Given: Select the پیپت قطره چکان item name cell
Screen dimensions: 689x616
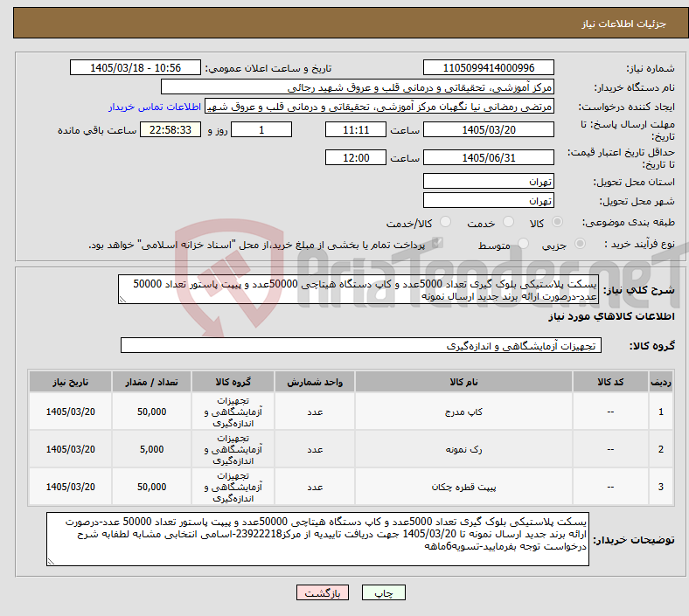Looking at the screenshot, I should tap(463, 487).
